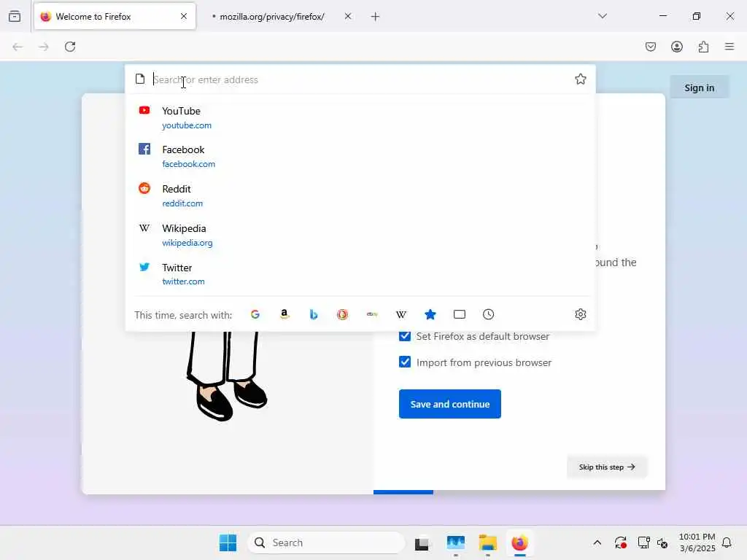Image resolution: width=747 pixels, height=560 pixels.
Task: Select the Reddit suggestion
Action: (360, 195)
